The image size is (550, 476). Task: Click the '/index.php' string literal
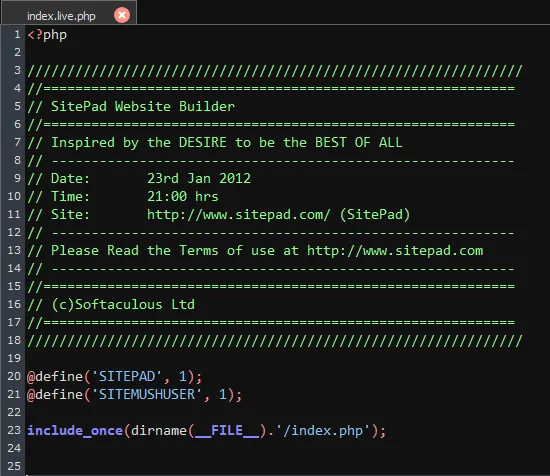pyautogui.click(x=323, y=430)
